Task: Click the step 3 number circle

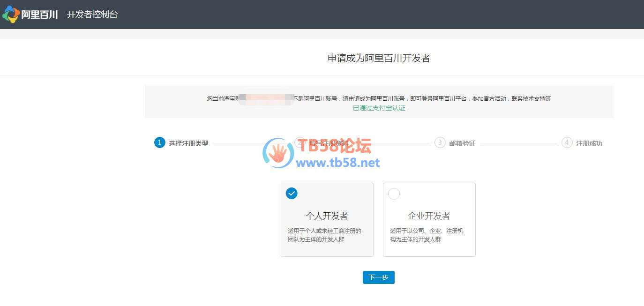Action: tap(440, 142)
